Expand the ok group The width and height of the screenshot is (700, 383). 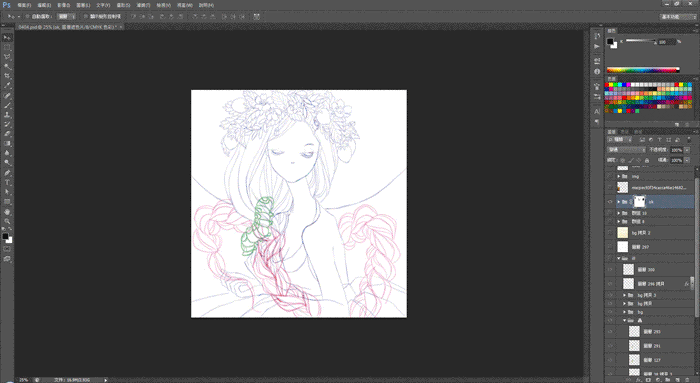coord(619,202)
